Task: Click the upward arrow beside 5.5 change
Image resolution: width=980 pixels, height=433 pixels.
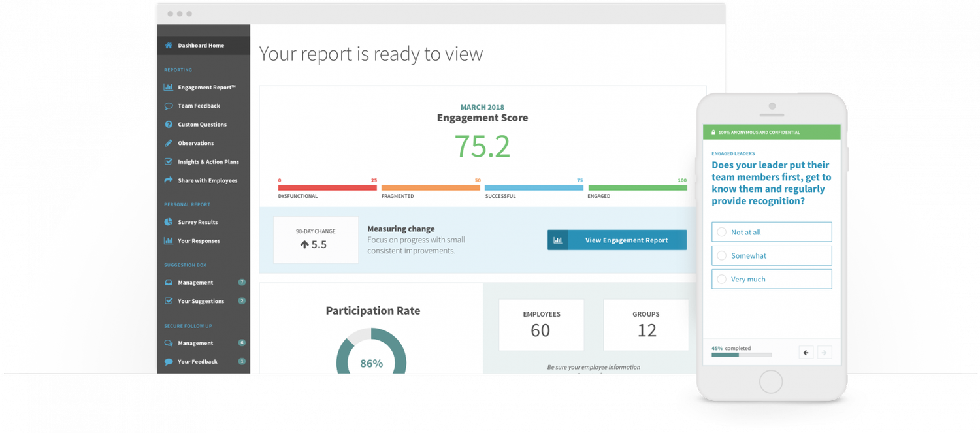Action: 304,245
